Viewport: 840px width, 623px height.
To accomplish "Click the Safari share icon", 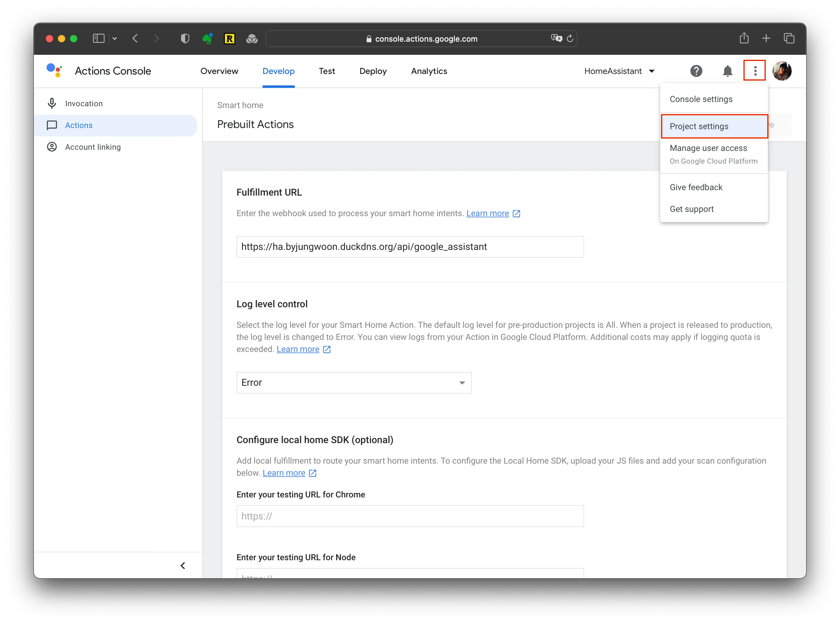I will (744, 38).
